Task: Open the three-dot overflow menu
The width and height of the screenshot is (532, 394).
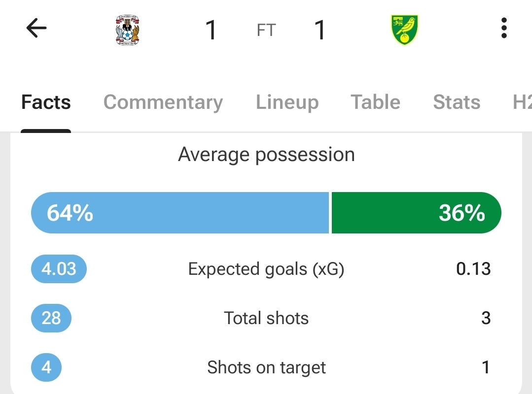Action: pos(503,29)
